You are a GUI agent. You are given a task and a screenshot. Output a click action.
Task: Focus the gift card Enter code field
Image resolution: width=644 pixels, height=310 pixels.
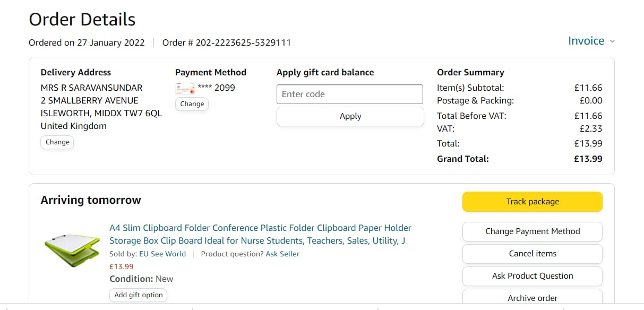pos(349,94)
